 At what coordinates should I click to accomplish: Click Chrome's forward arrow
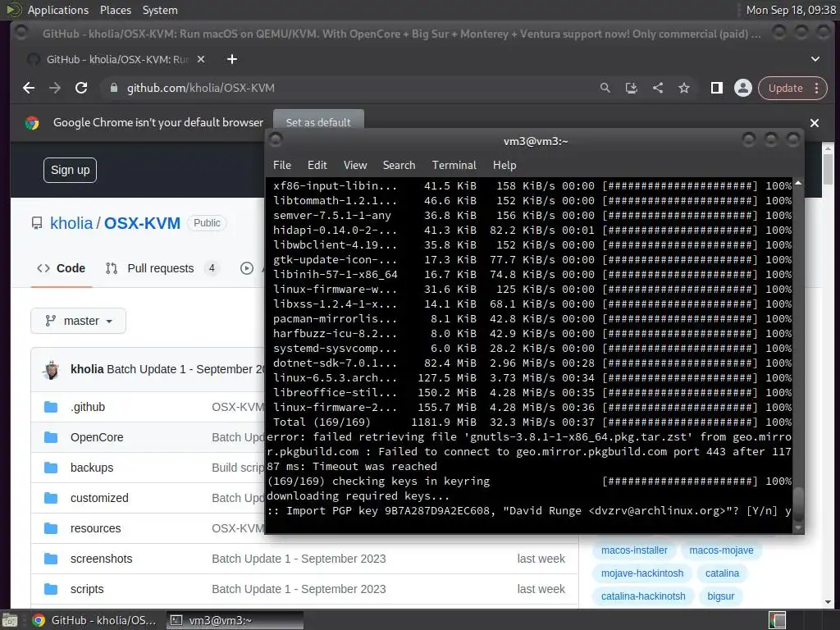pos(55,88)
